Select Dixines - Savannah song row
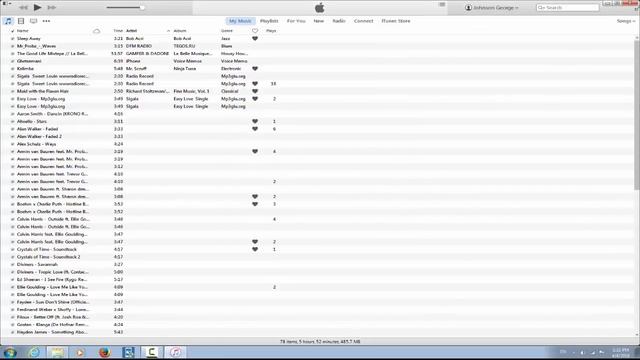Screen dimensions: 640x360 317,264
